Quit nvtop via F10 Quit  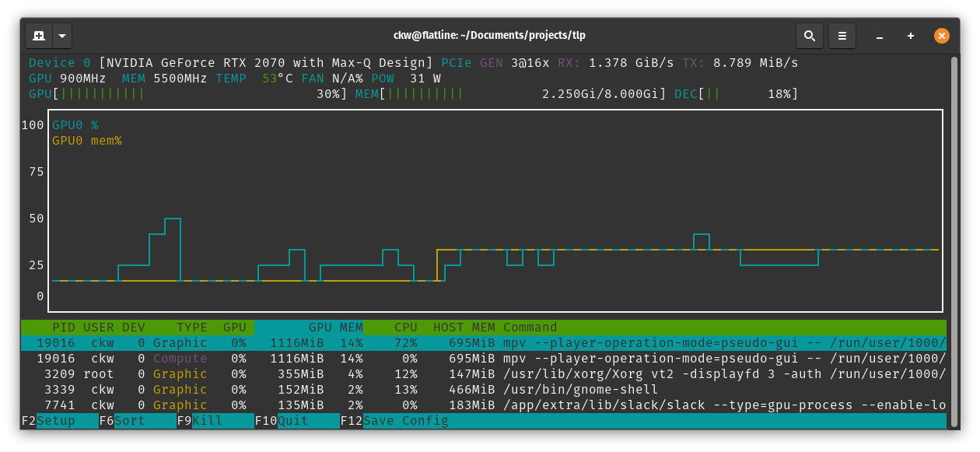(290, 420)
